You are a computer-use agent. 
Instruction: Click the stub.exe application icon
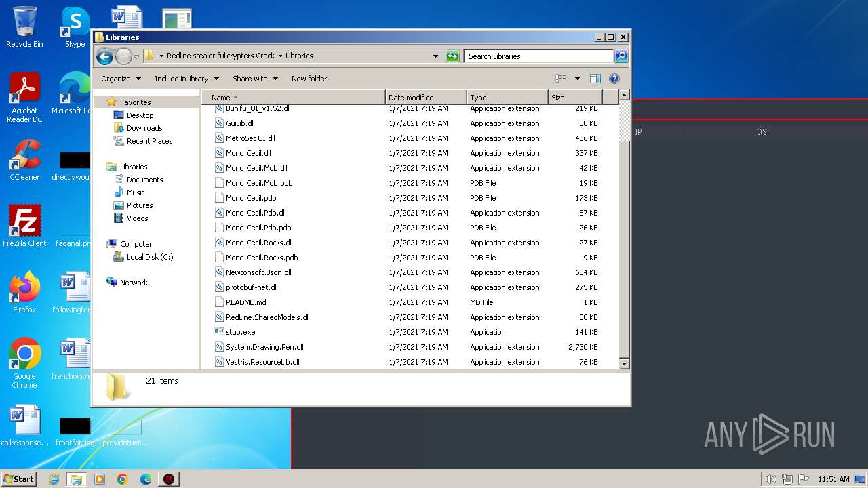219,332
